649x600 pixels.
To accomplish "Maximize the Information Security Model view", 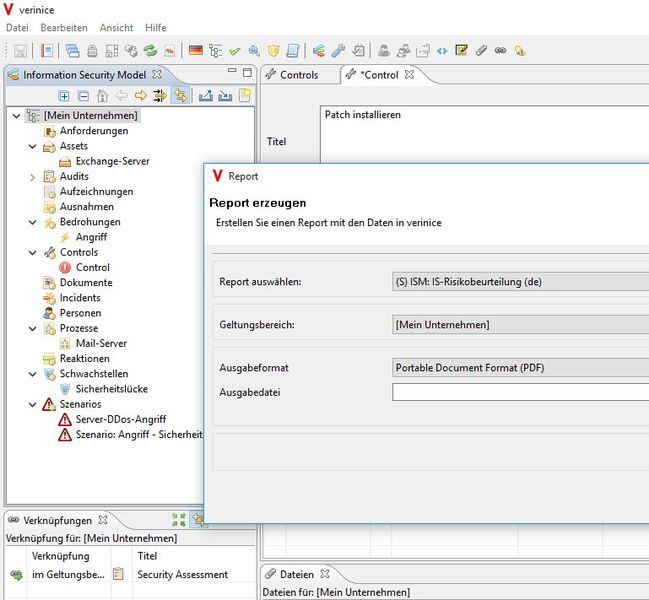I will [247, 72].
